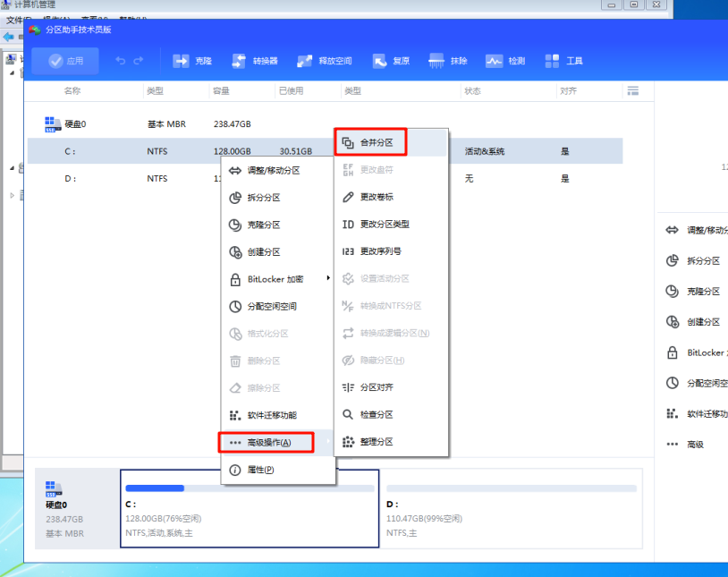Click the Free Up Space toolbar icon
The height and width of the screenshot is (577, 728).
click(323, 61)
